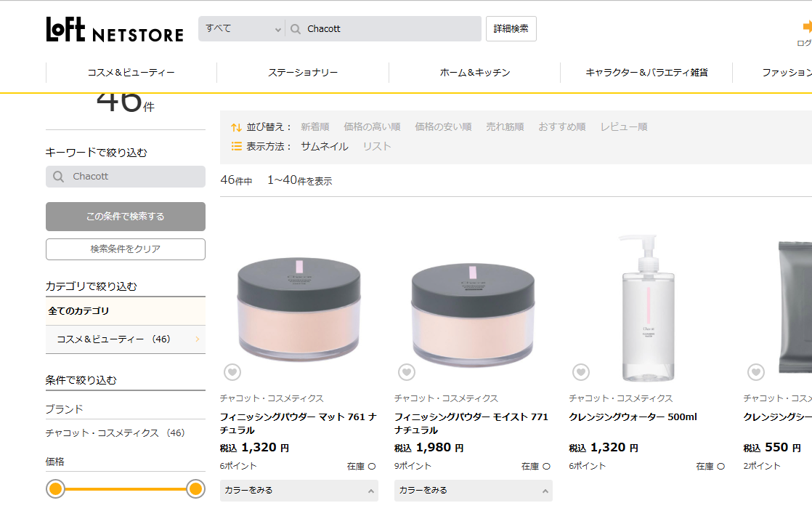Viewport: 812px width, 511px height.
Task: Sort results by レビュー順
Action: [x=623, y=127]
